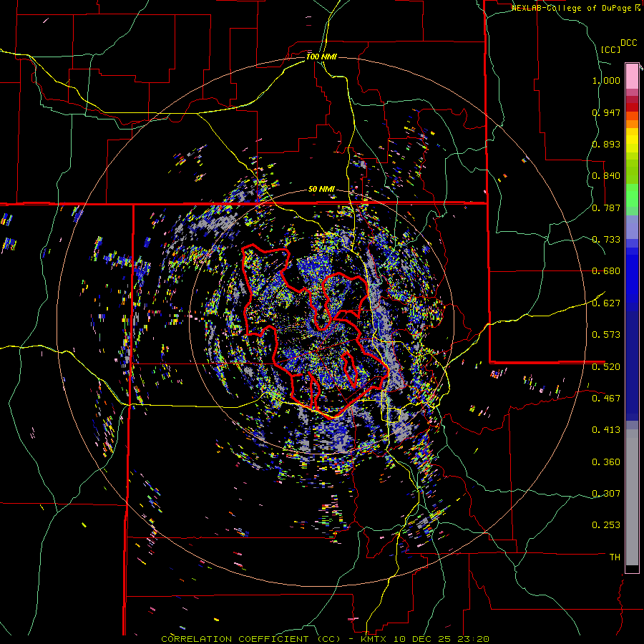644x644 pixels.
Task: Click the KMTX 10 DEC 25 23:20 timestamp
Action: 424,639
